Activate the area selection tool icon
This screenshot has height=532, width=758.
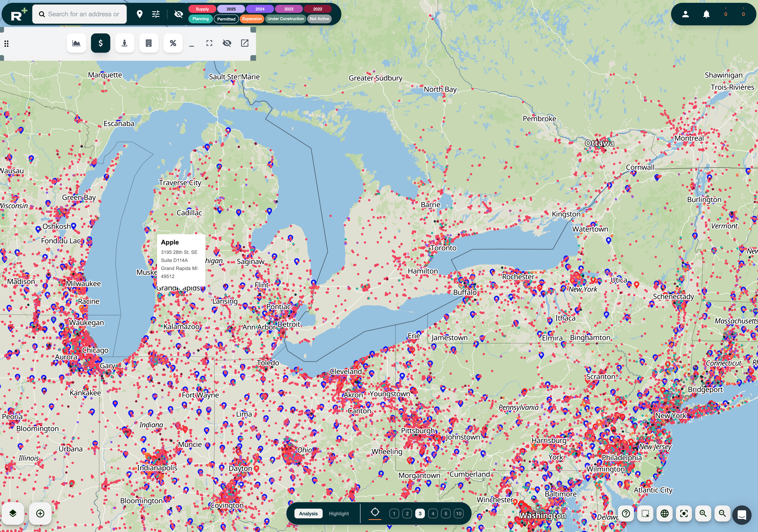(645, 513)
